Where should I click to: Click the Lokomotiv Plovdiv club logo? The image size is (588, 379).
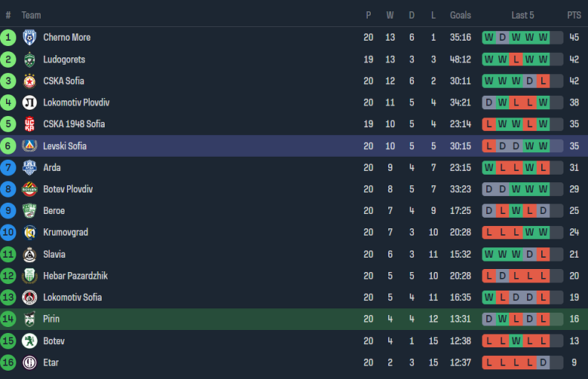pos(29,102)
